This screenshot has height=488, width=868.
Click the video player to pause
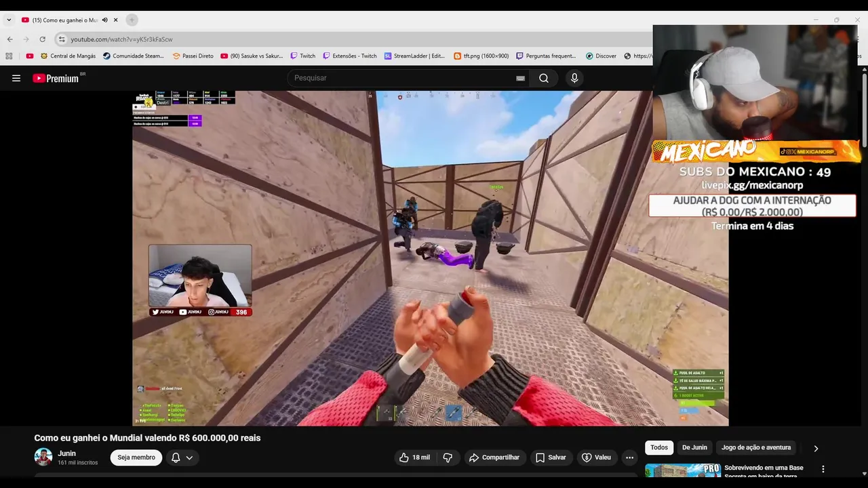click(x=431, y=258)
